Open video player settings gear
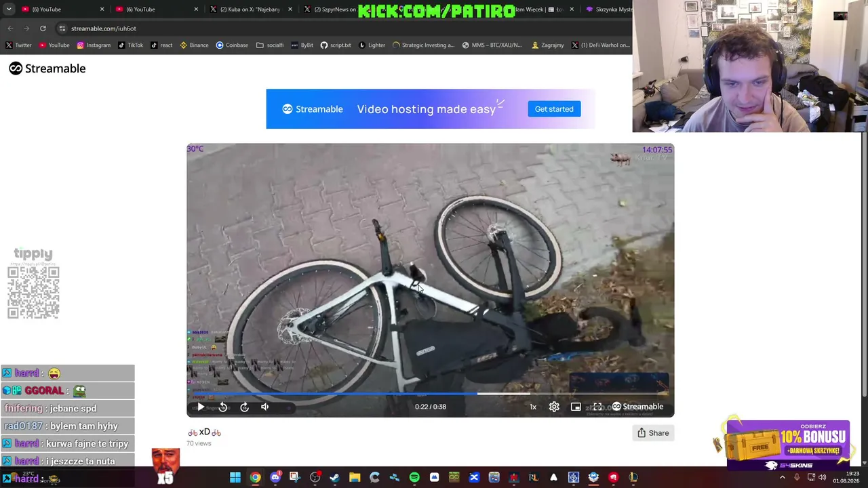 click(554, 407)
